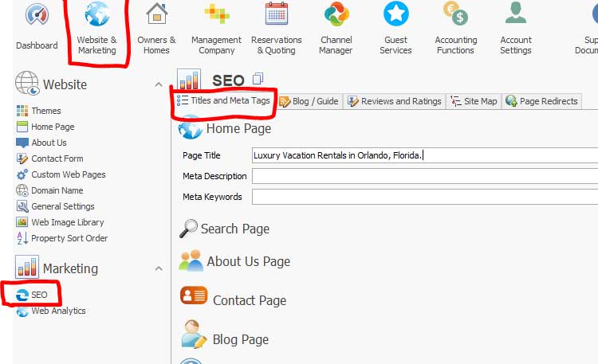The width and height of the screenshot is (598, 364).
Task: Collapse the Marketing sidebar section
Action: [x=158, y=268]
